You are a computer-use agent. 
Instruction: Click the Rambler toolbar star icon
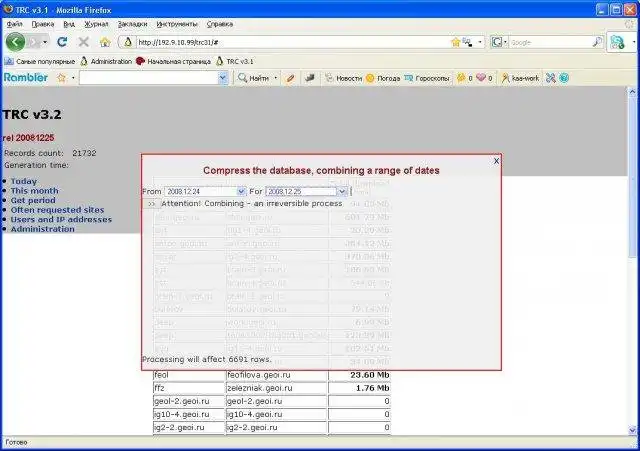click(x=62, y=78)
